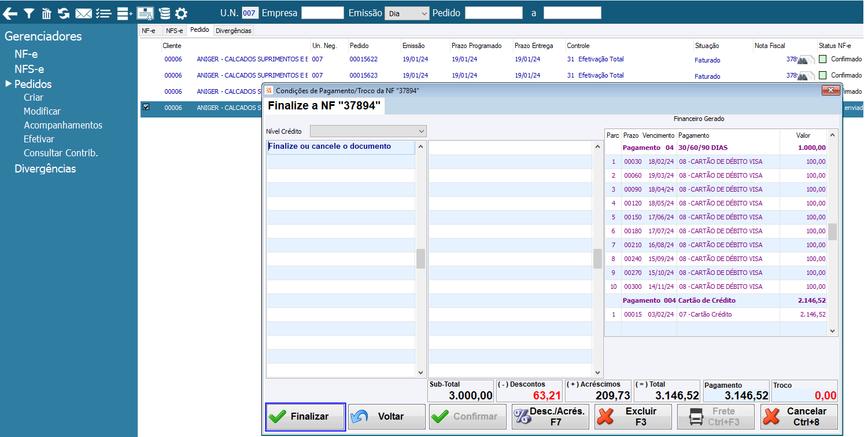868x437 pixels.
Task: Switch to the NFS-e tab
Action: (x=174, y=31)
